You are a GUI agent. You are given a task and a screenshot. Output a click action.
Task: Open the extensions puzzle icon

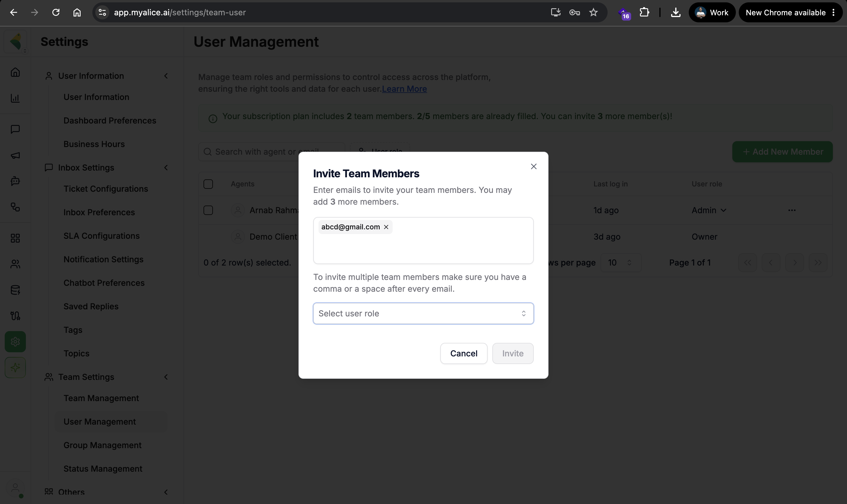(x=644, y=13)
